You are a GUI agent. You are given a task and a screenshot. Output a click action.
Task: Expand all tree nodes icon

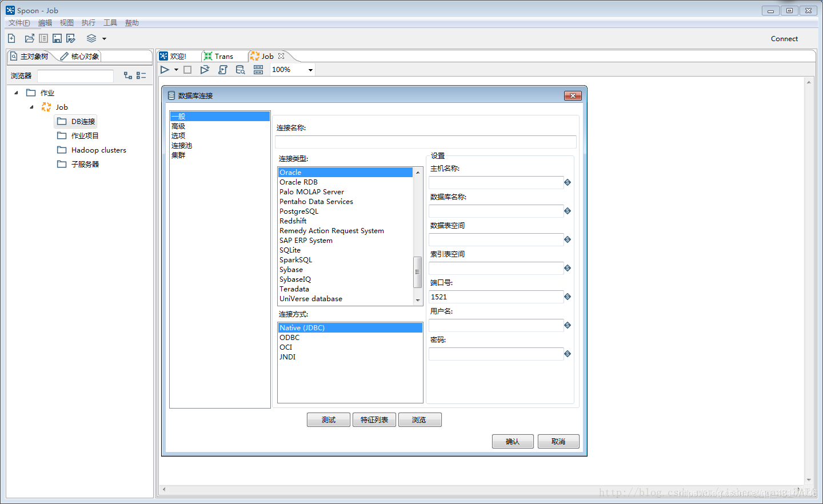coord(128,75)
